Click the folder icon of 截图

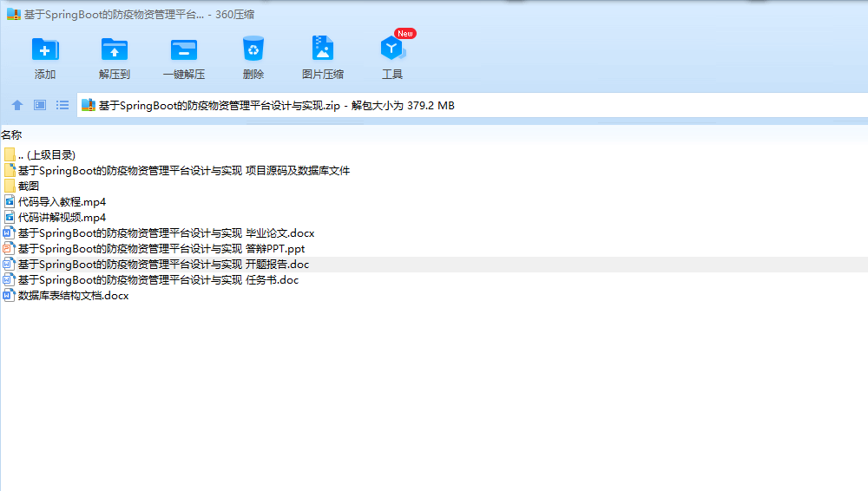10,186
